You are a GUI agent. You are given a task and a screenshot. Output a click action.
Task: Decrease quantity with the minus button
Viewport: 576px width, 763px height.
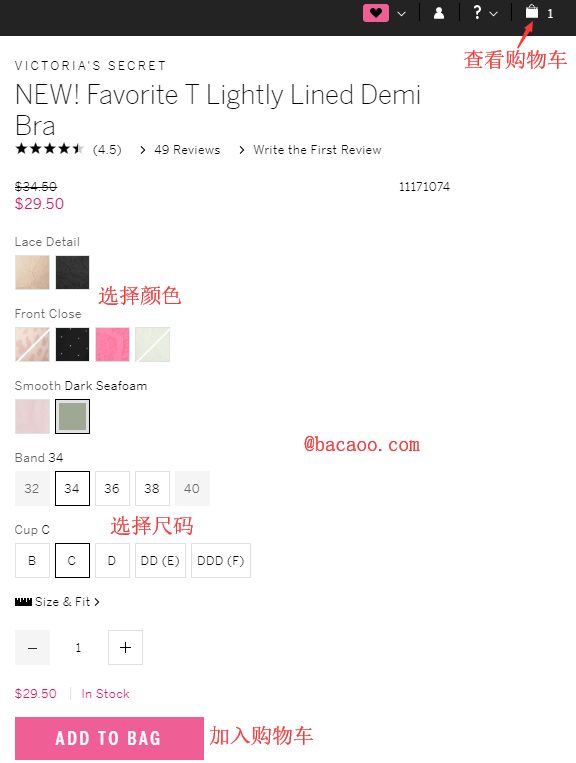tap(32, 647)
